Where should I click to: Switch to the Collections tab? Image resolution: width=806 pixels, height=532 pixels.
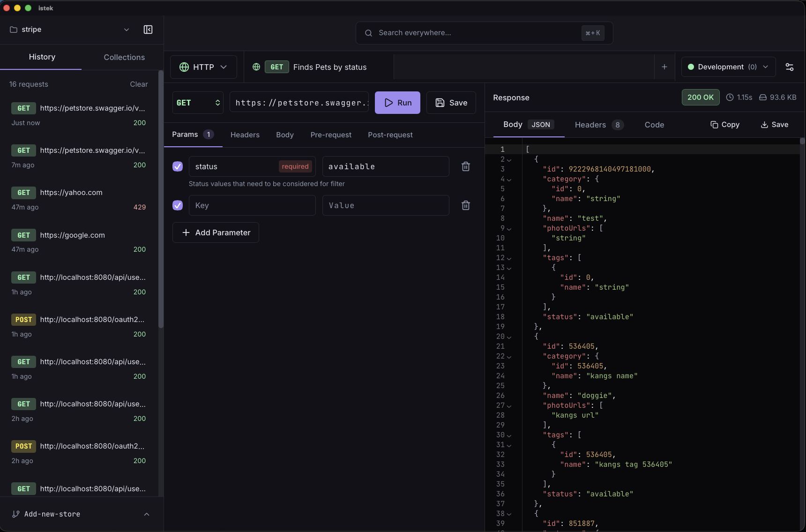click(124, 57)
